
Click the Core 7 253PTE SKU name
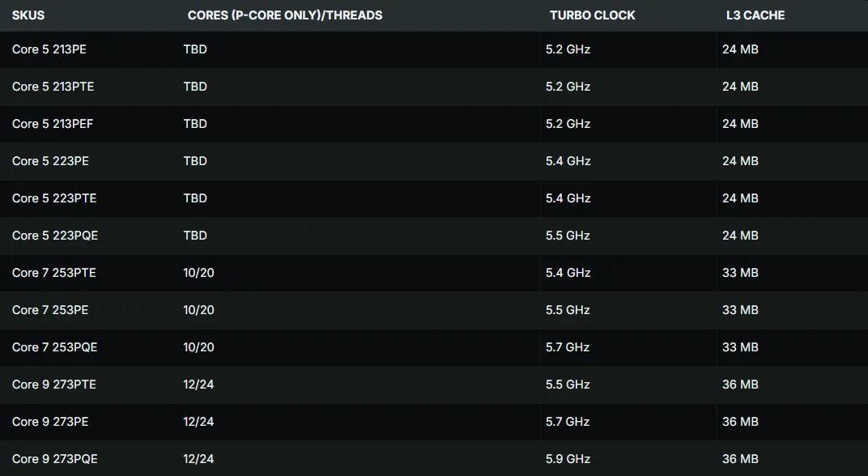54,273
